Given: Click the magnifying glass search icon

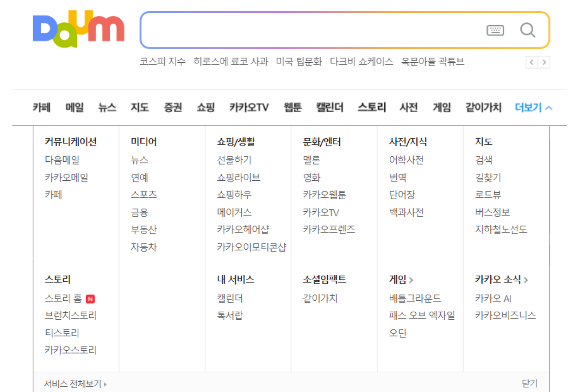Looking at the screenshot, I should [528, 30].
